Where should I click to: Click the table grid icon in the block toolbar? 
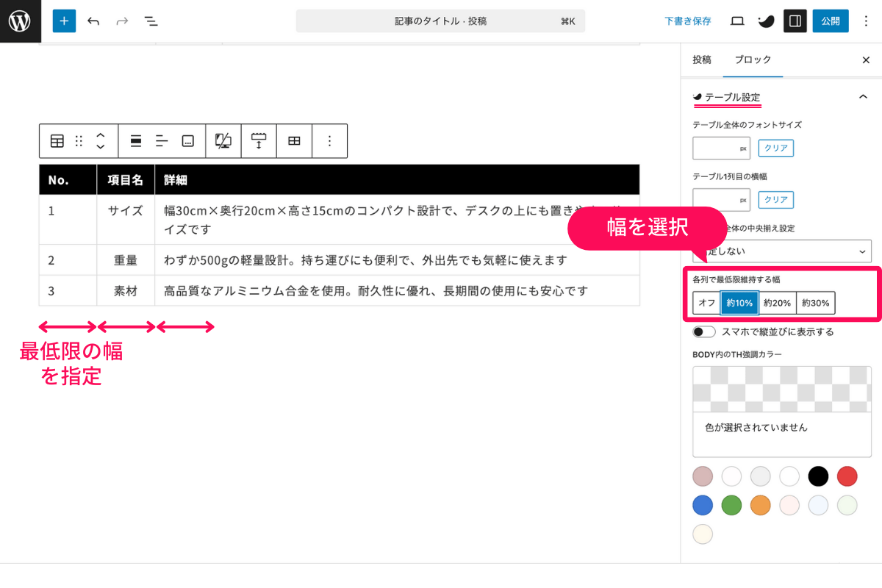[293, 140]
